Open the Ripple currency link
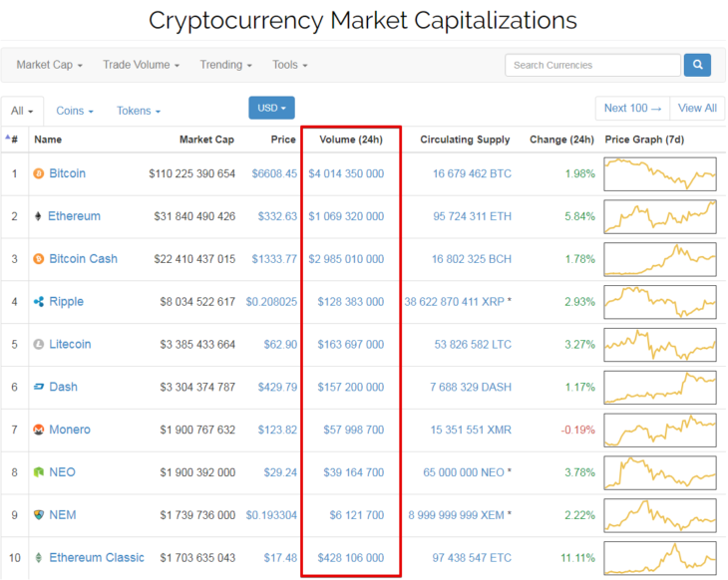Viewport: 728px width, 580px height. coord(67,302)
